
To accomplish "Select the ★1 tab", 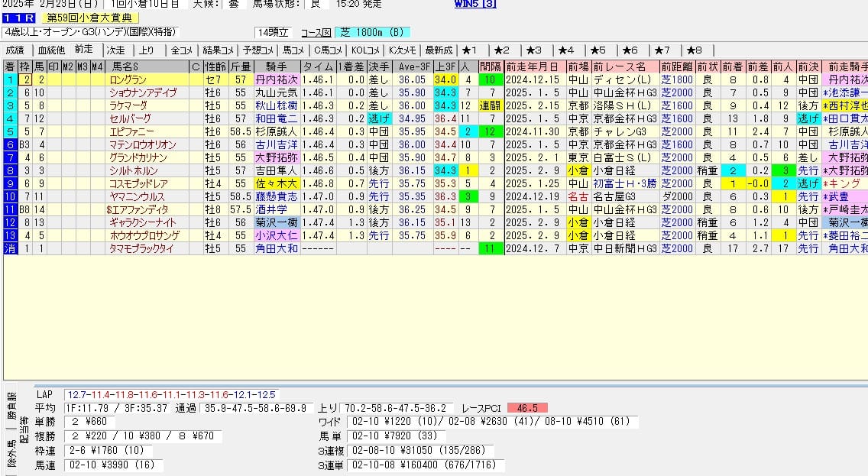I will click(x=470, y=50).
